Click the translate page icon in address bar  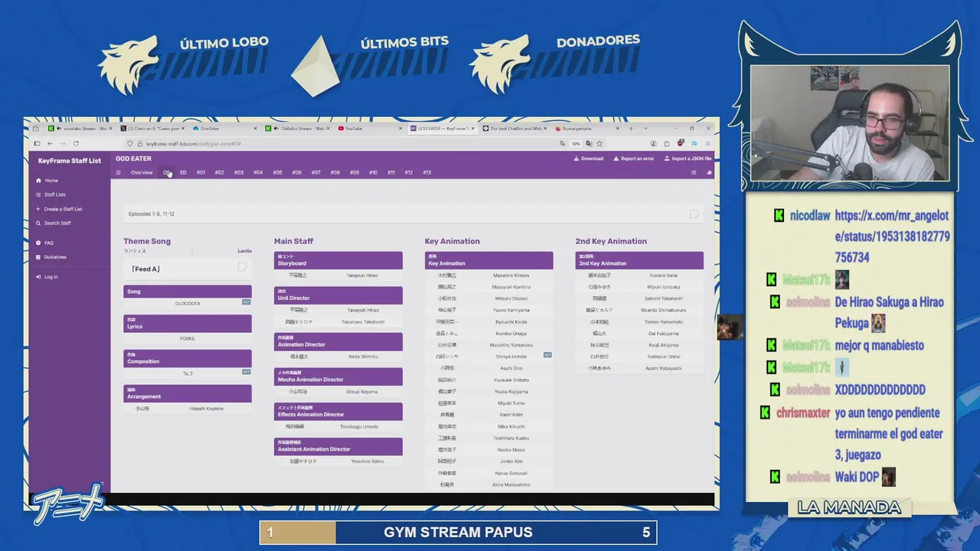click(563, 143)
